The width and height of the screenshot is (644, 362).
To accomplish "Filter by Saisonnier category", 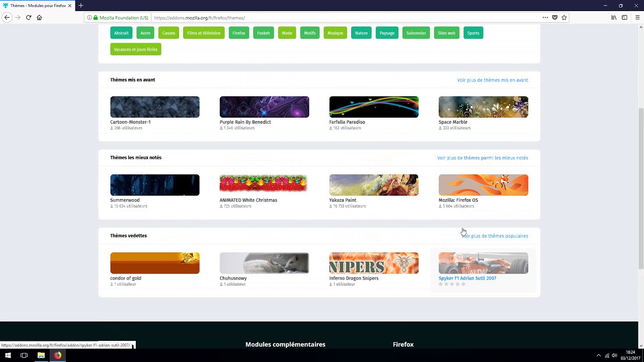I will click(416, 33).
